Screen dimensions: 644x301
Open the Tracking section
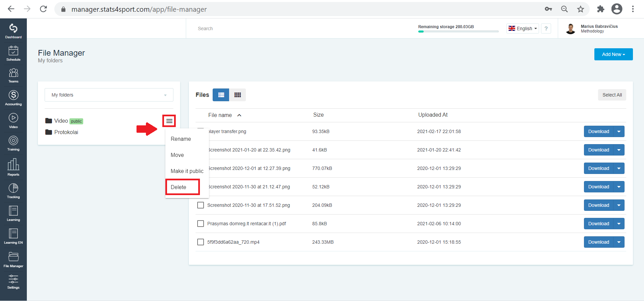click(13, 191)
